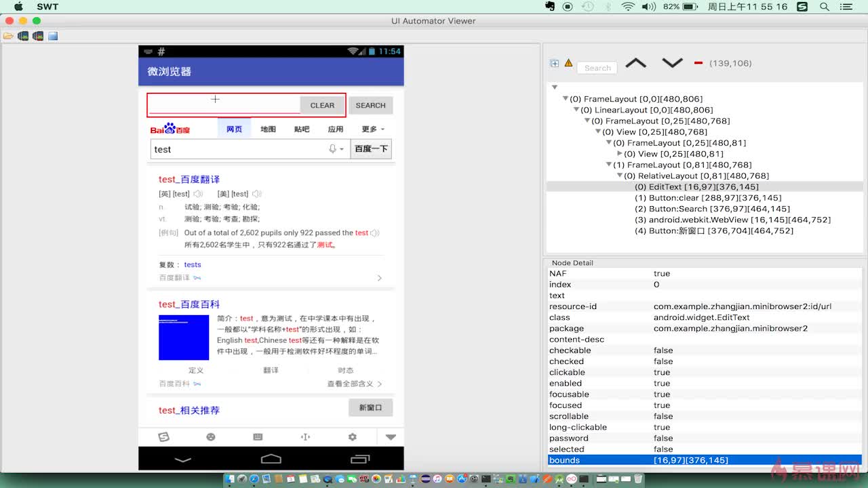Click the Android back navigation button
The image size is (868, 488).
coord(183,459)
